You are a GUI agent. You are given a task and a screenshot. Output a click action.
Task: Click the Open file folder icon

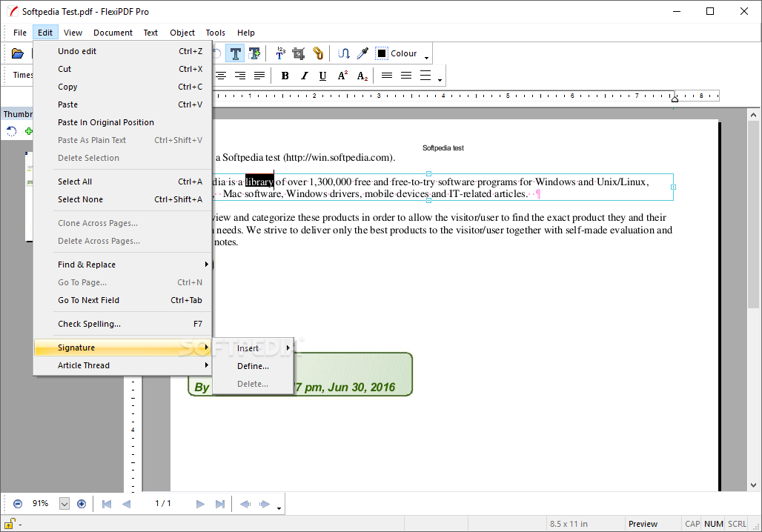18,53
